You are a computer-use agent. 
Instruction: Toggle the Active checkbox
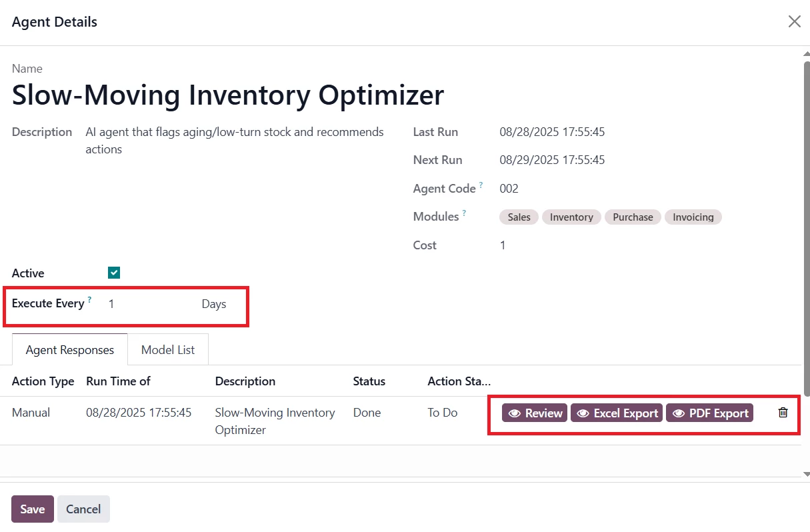pos(114,273)
